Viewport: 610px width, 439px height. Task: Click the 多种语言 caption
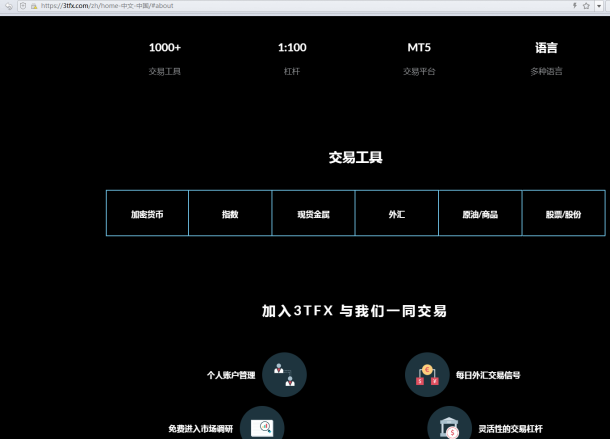tap(546, 71)
